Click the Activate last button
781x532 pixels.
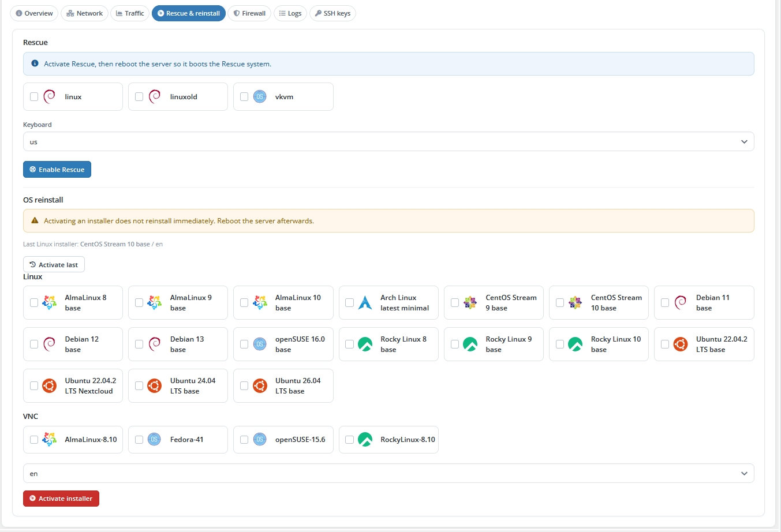pyautogui.click(x=54, y=264)
